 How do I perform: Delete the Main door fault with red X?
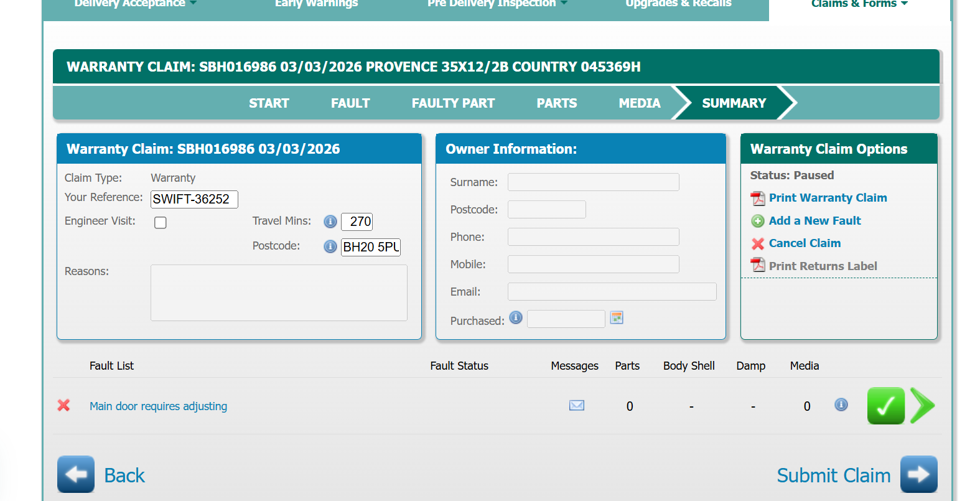(63, 406)
